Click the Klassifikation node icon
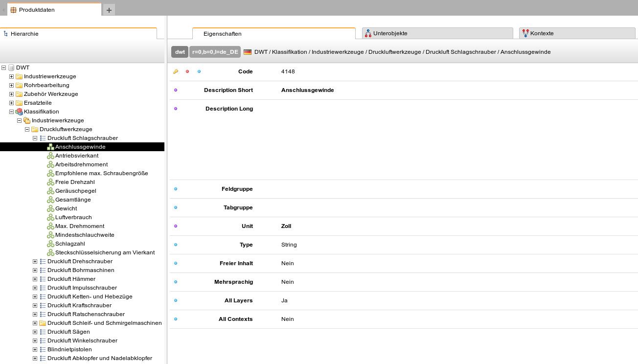Viewport: 638px width, 364px height. [x=19, y=112]
